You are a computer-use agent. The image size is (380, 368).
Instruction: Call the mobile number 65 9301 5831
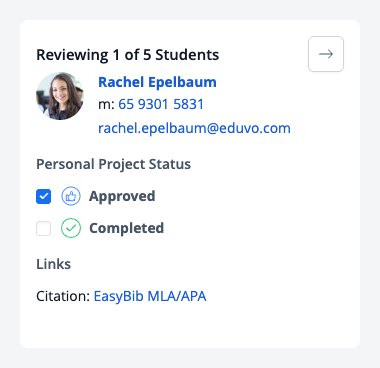(161, 104)
